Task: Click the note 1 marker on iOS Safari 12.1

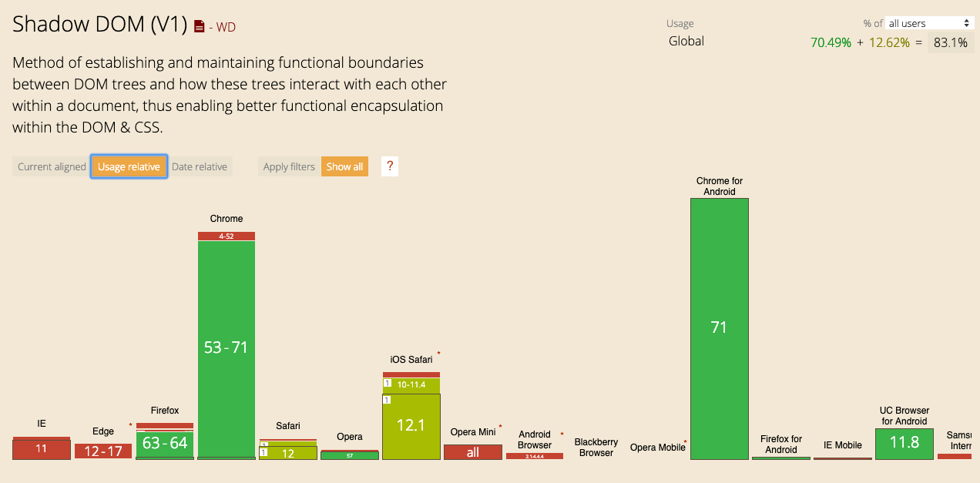Action: point(387,400)
